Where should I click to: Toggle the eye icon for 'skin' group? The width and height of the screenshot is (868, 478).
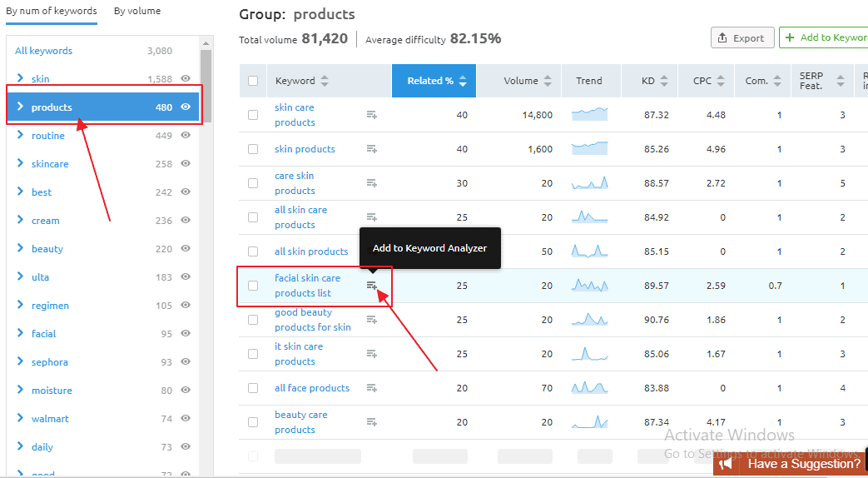186,79
